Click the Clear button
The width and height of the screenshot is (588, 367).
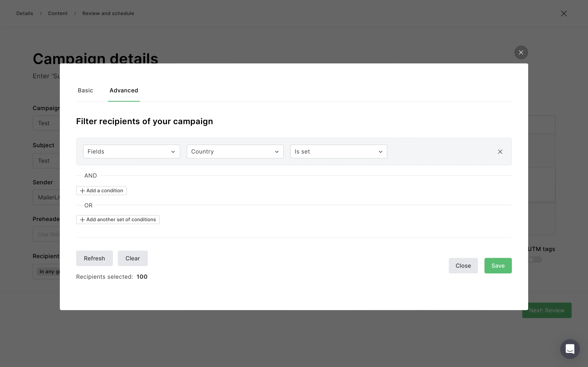133,258
